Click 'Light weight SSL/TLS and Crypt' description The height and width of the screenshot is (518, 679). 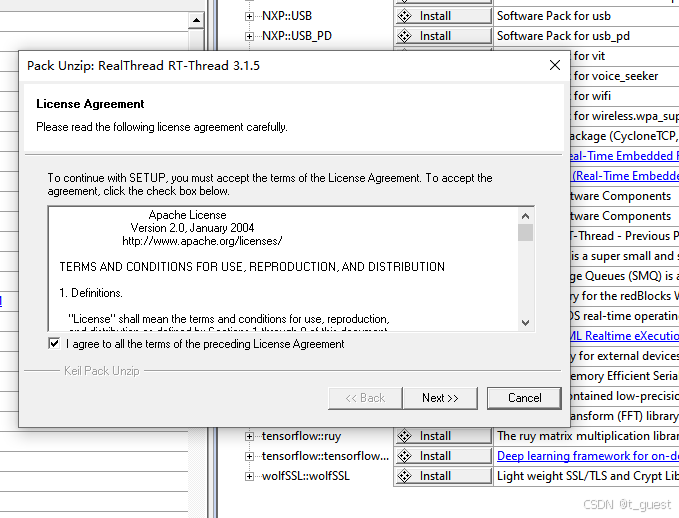tap(588, 476)
